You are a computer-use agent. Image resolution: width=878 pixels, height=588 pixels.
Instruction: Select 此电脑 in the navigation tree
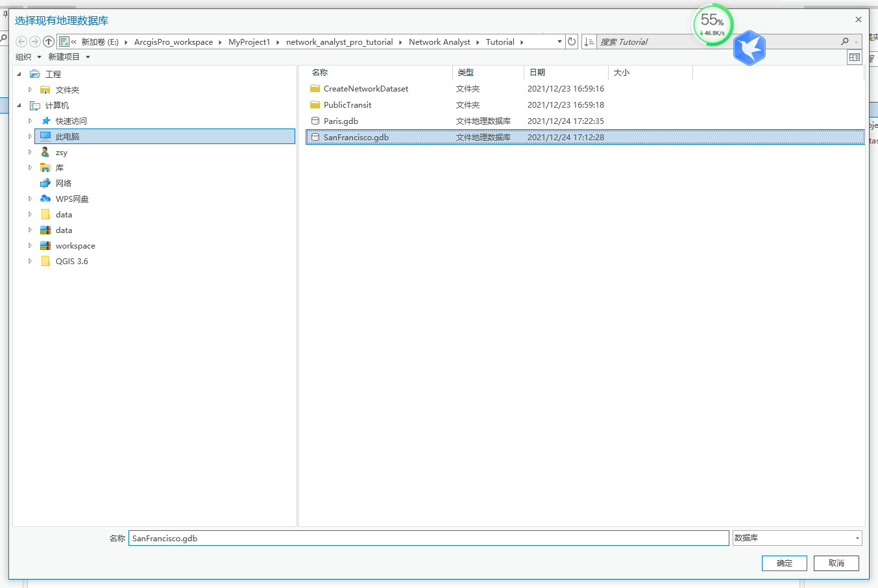(x=71, y=136)
